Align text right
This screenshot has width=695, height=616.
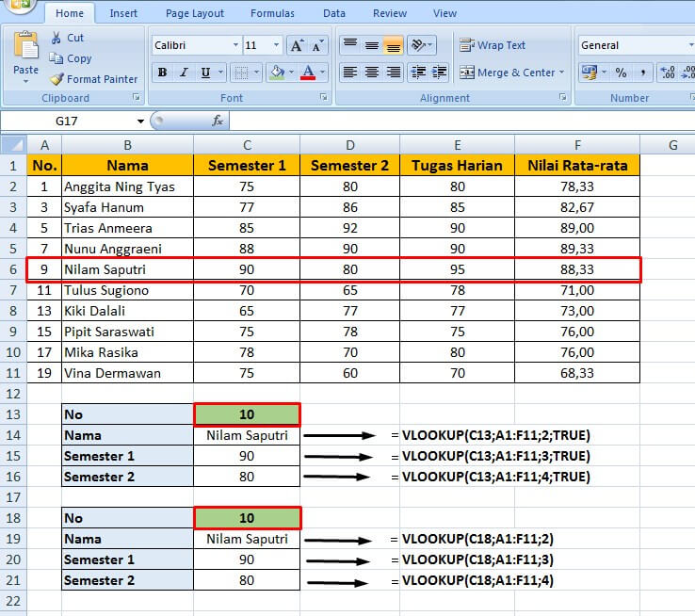click(393, 72)
